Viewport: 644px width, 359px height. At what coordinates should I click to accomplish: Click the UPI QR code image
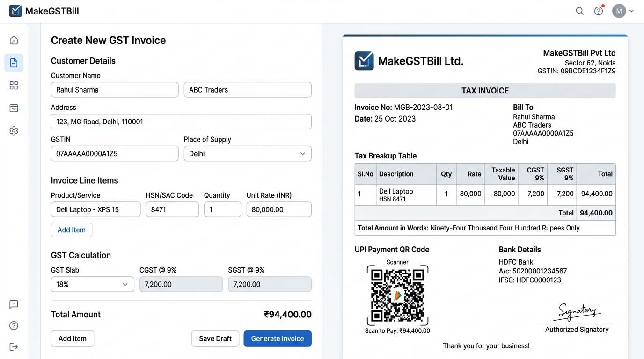point(397,295)
